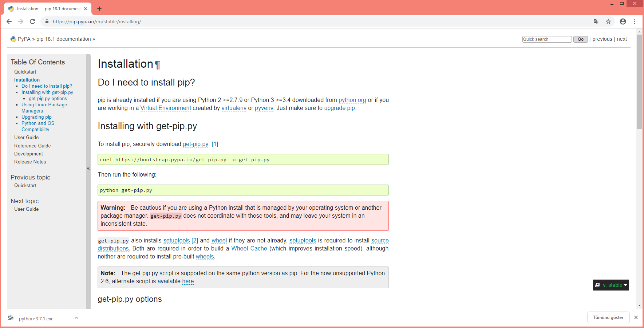Image resolution: width=644 pixels, height=328 pixels.
Task: Click the translate page icon
Action: click(x=596, y=21)
